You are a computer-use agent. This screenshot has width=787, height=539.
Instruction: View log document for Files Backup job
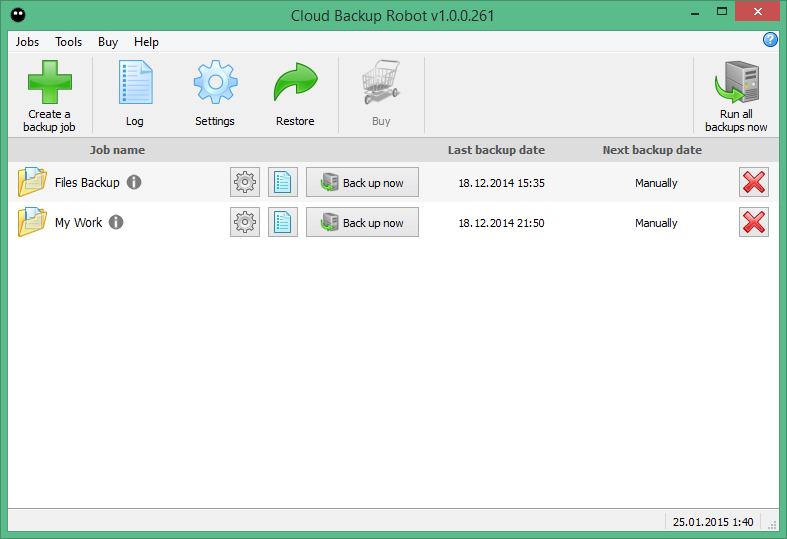pos(283,183)
